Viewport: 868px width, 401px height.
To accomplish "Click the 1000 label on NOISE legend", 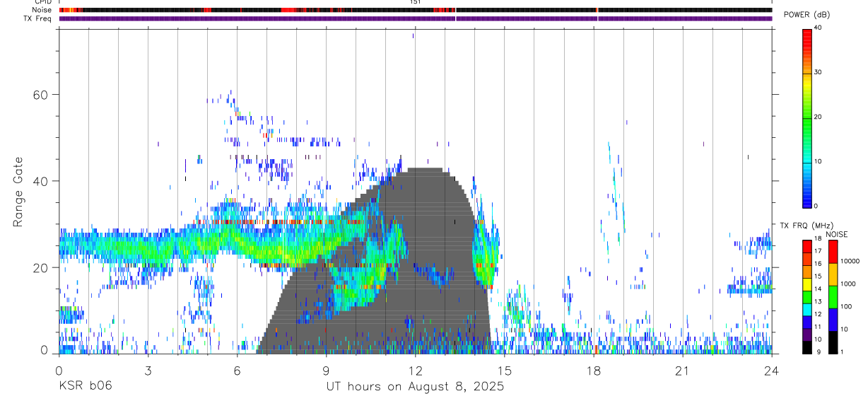I will 848,284.
